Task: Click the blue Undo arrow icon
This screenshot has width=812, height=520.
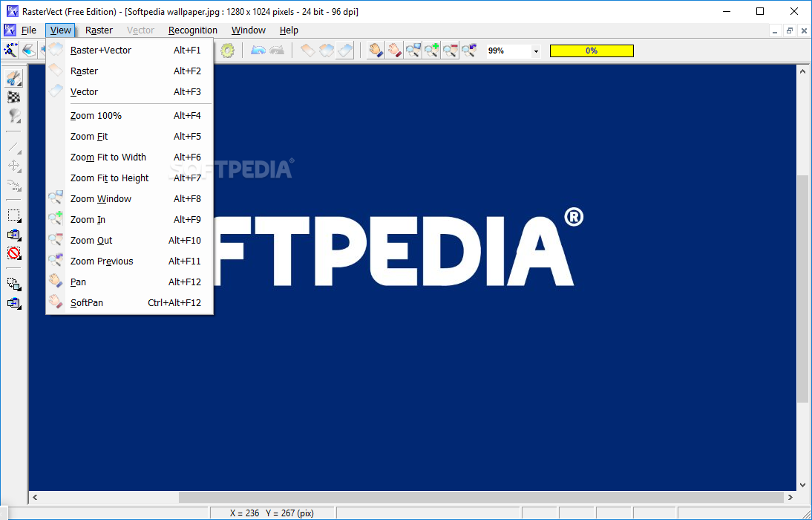Action: 258,51
